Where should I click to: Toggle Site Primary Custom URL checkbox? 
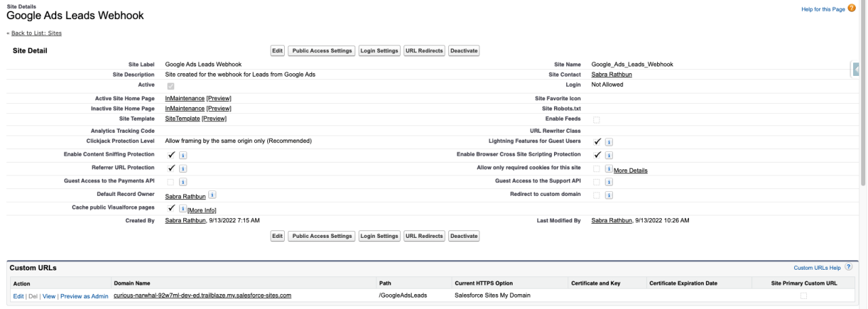click(804, 296)
